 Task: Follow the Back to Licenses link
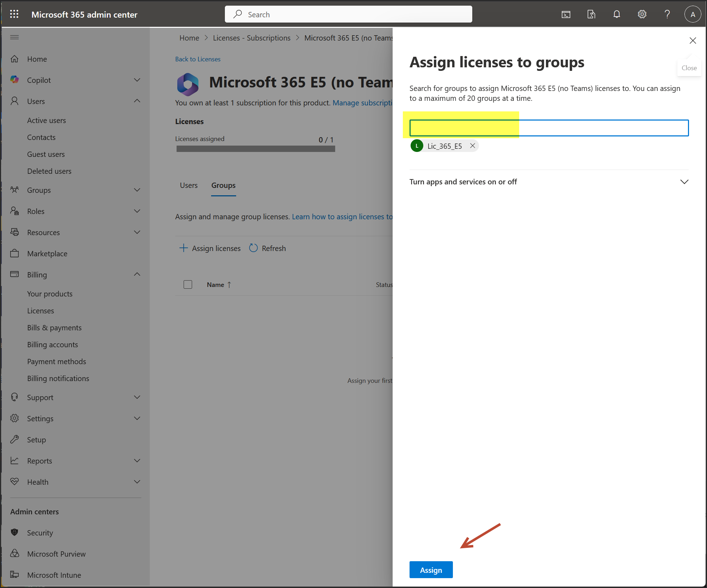[x=198, y=59]
